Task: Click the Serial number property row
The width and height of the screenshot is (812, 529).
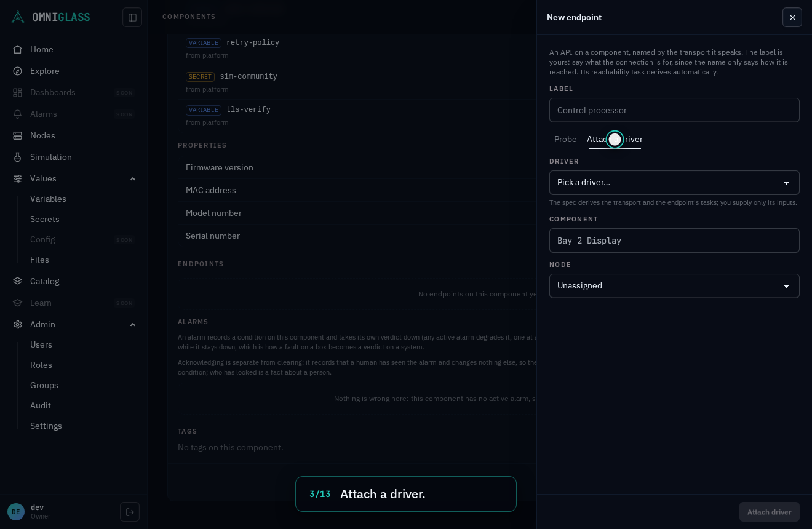Action: (x=357, y=236)
